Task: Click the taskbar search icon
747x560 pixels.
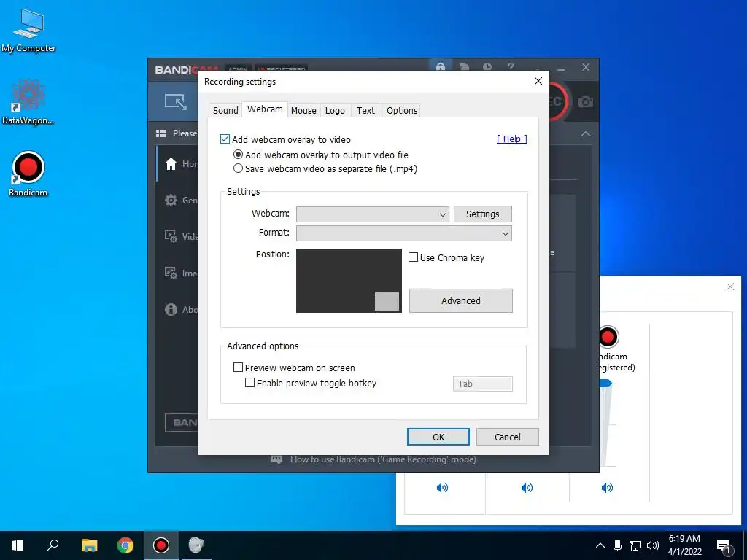Action: [53, 545]
